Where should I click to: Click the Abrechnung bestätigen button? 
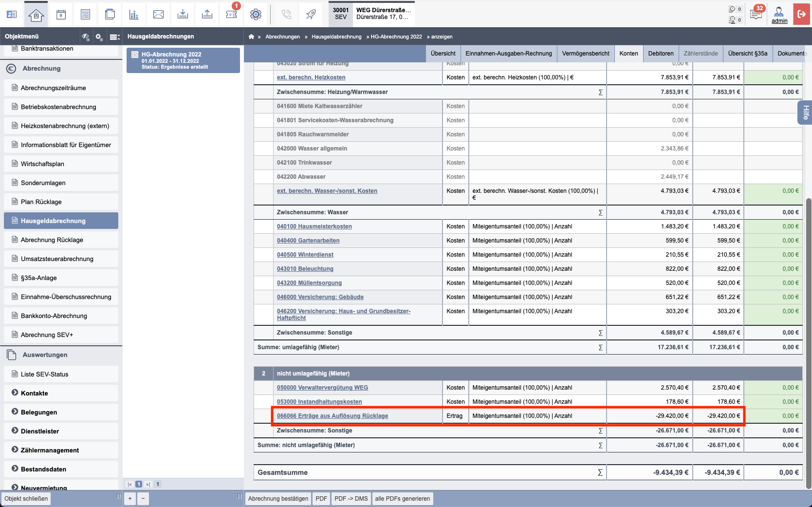[x=278, y=499]
